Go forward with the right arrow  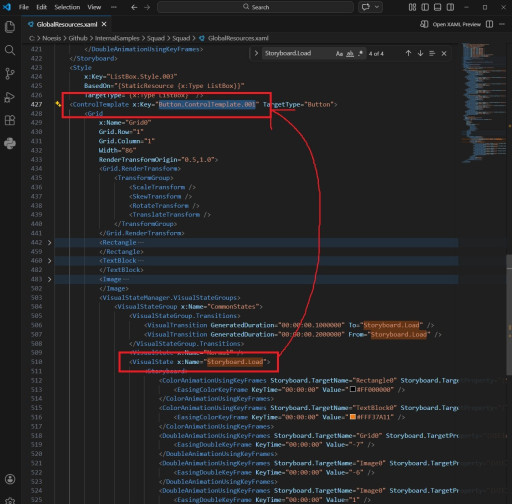point(147,7)
